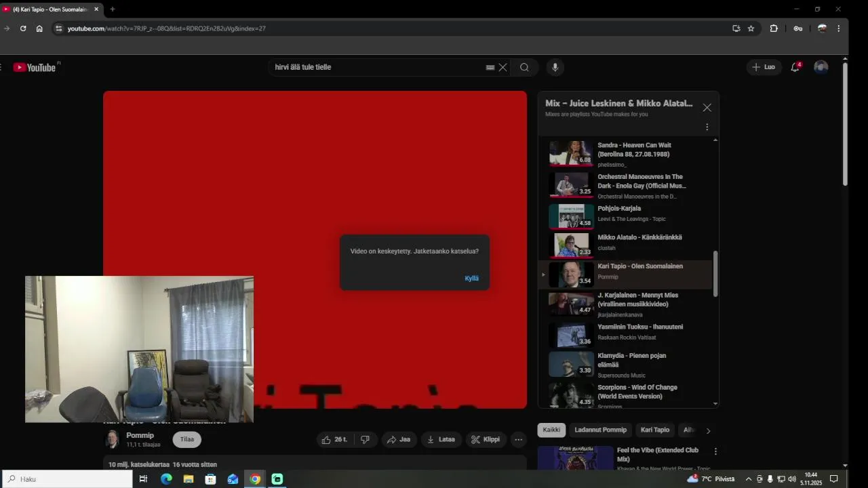Go to Chrome home page button
This screenshot has width=868, height=488.
point(39,28)
